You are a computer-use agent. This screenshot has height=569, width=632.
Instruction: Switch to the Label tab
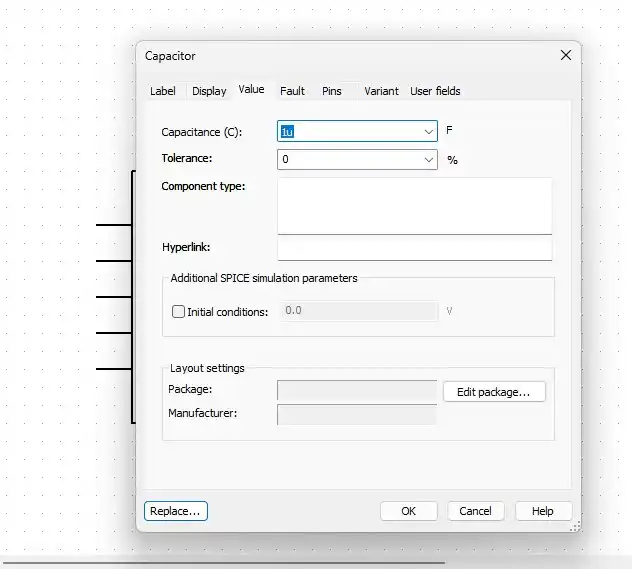click(162, 91)
